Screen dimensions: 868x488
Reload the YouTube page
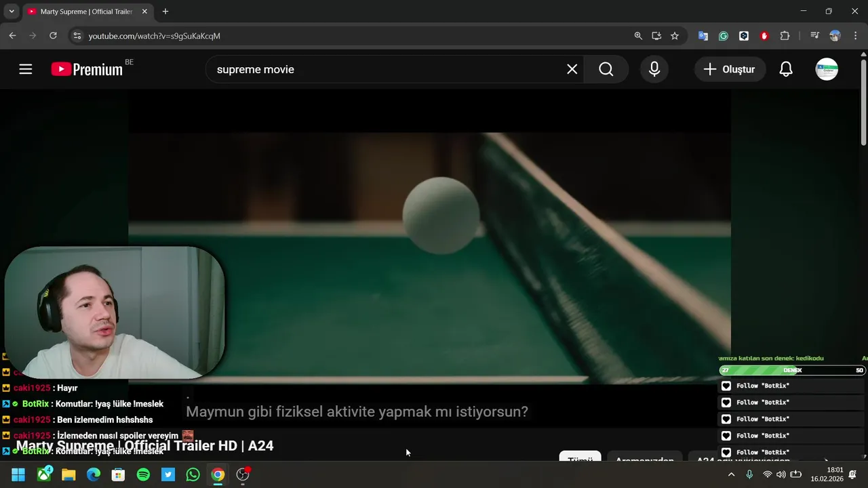point(53,36)
